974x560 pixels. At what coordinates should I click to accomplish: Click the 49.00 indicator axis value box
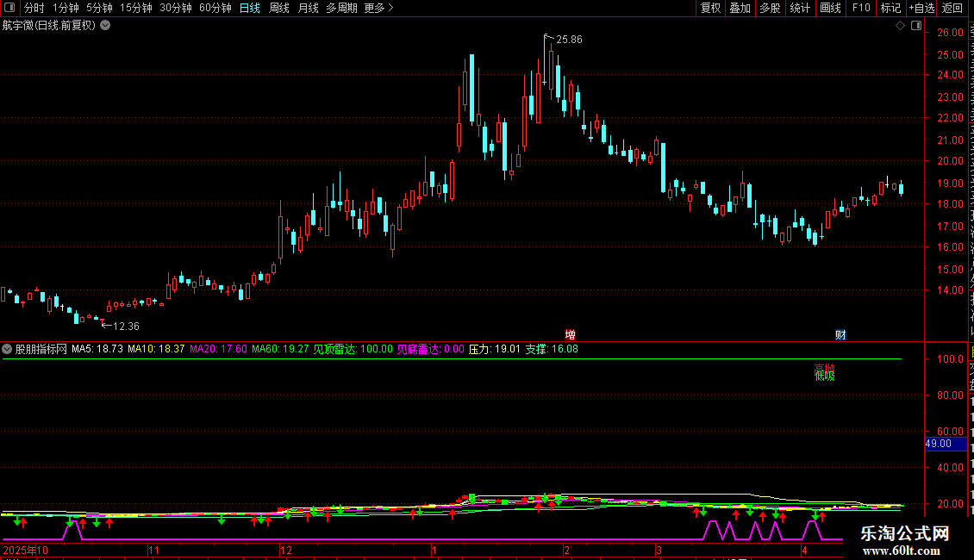(946, 444)
